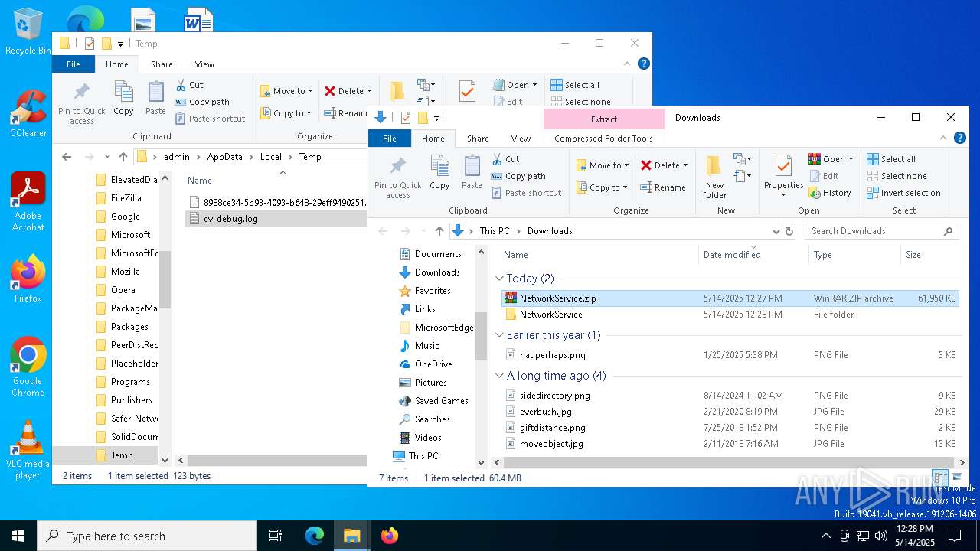This screenshot has width=980, height=551.
Task: Sort by Size column in Downloads
Action: coord(930,255)
